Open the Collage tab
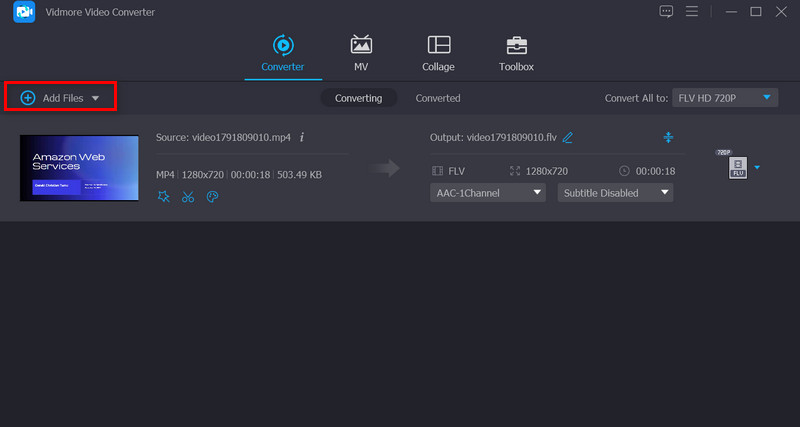This screenshot has height=427, width=800. (438, 54)
